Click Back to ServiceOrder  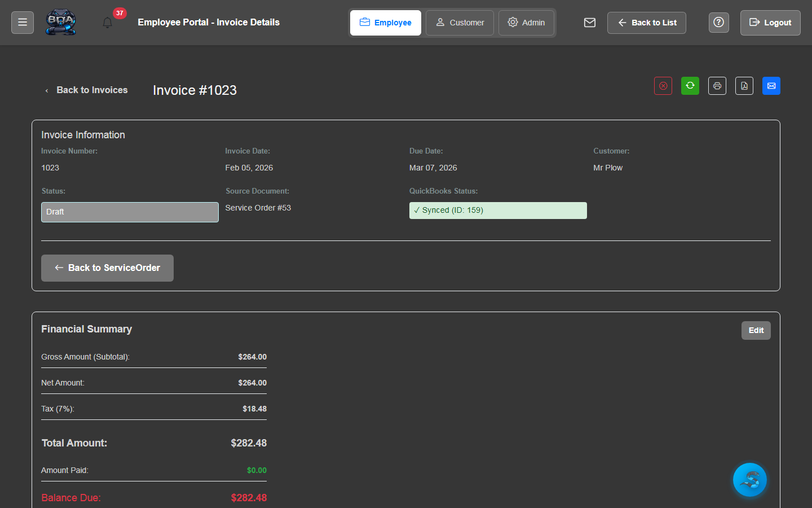(x=107, y=268)
